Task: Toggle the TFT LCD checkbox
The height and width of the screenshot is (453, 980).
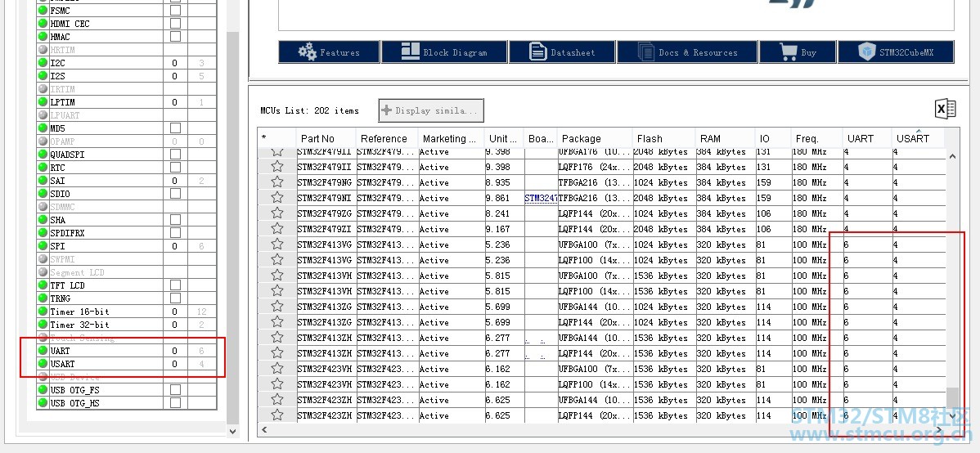Action: (x=176, y=285)
